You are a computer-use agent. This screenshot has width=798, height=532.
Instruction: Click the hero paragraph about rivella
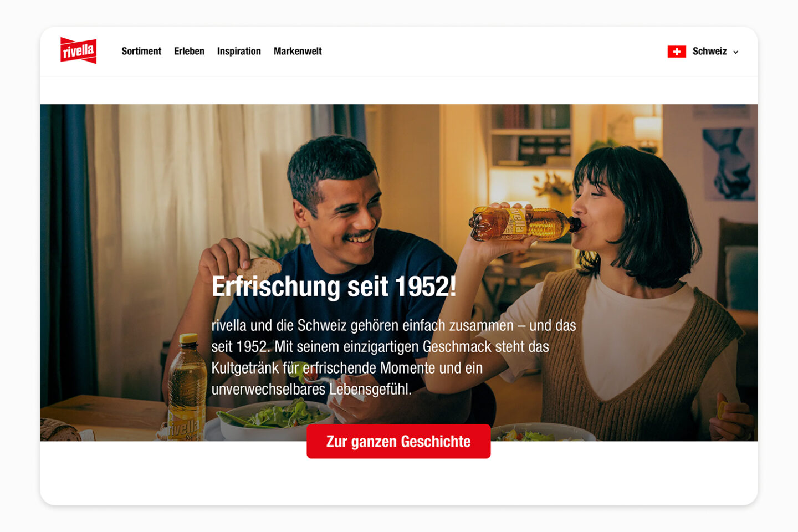coord(393,357)
